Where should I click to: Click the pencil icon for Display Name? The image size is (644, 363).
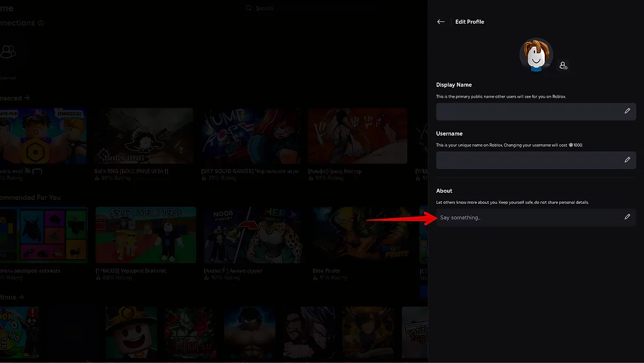627,111
